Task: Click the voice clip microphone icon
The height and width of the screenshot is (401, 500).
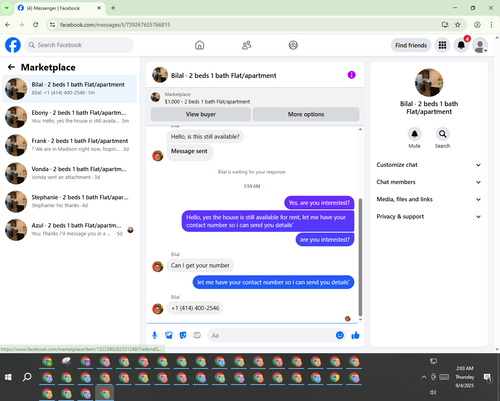Action: click(x=155, y=335)
